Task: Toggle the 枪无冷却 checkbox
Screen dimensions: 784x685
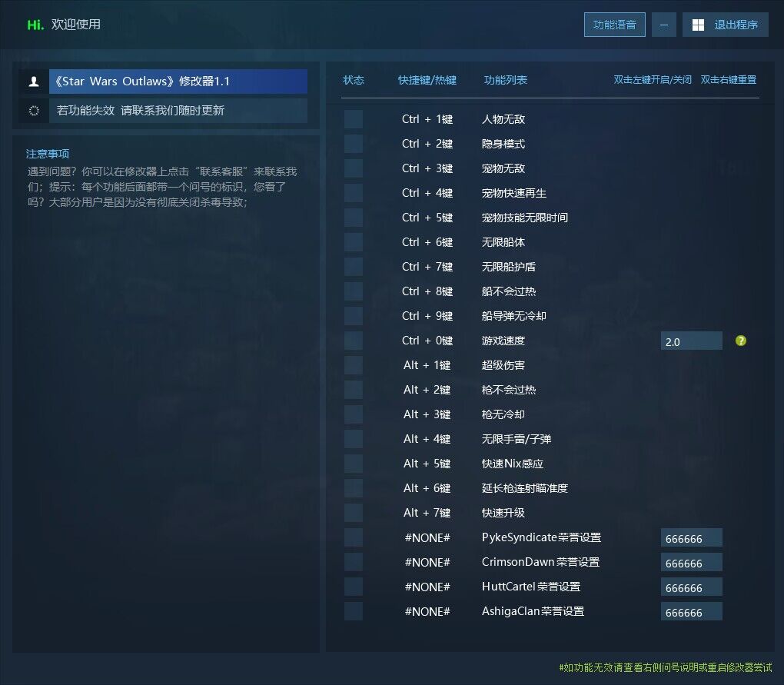Action: tap(354, 414)
